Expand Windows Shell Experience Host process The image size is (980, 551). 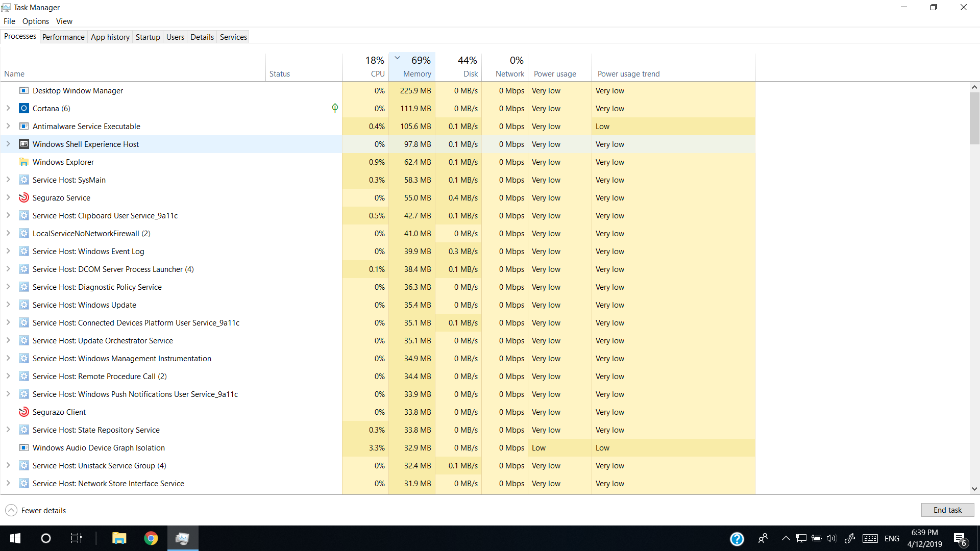point(8,144)
